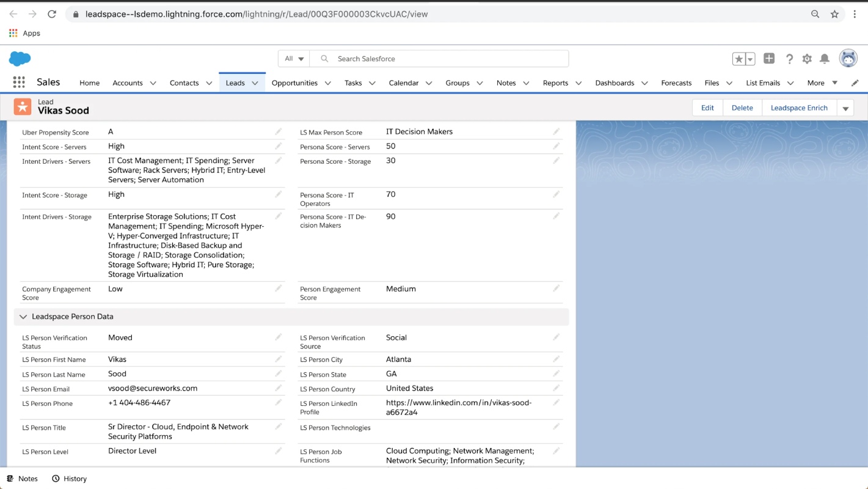Image resolution: width=868 pixels, height=489 pixels.
Task: Edit Persona Score - Storage pencil icon
Action: 556,161
